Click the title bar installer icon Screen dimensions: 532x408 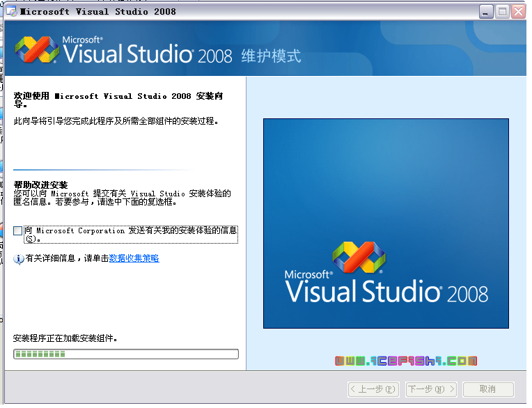click(x=12, y=12)
